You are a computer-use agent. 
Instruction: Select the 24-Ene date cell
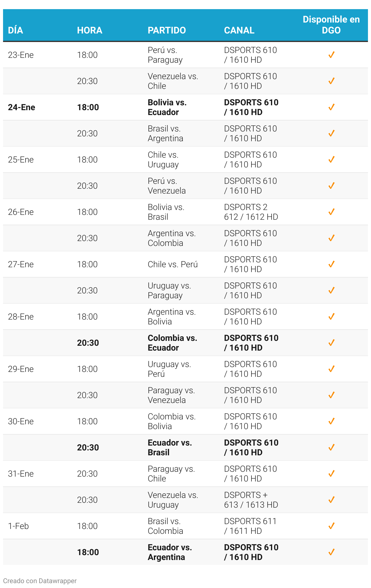22,107
